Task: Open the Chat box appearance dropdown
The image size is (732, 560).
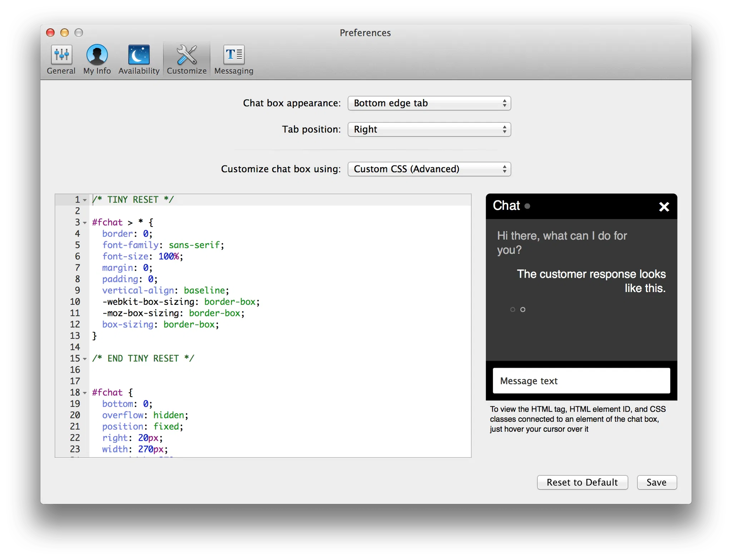Action: click(x=429, y=103)
